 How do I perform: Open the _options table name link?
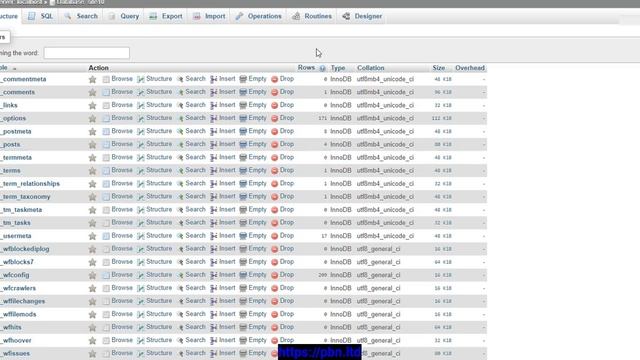(13, 118)
